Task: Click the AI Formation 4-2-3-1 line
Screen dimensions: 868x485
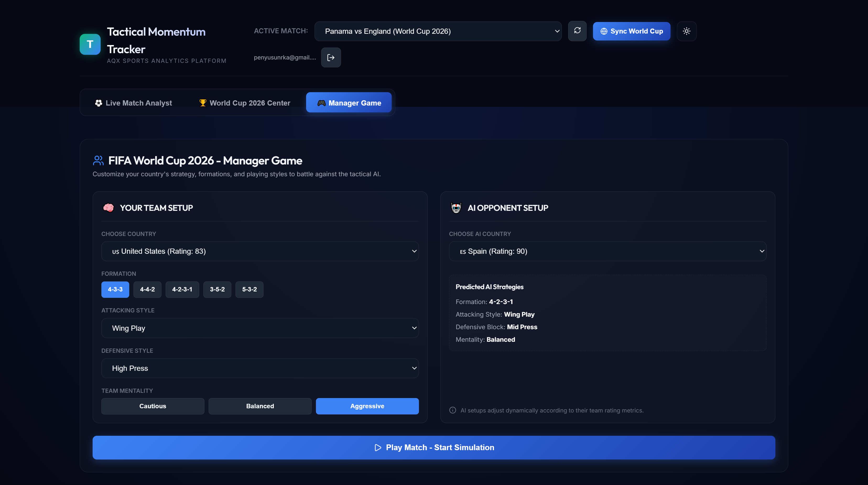Action: click(x=484, y=302)
